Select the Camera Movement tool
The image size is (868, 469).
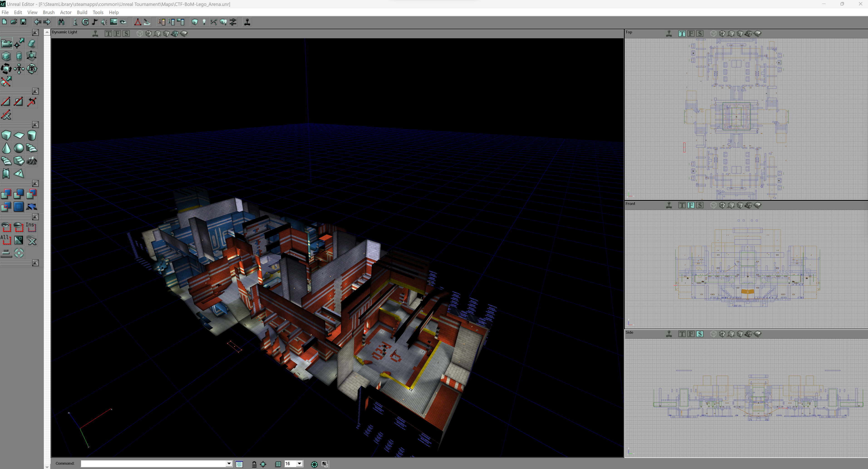(x=6, y=44)
